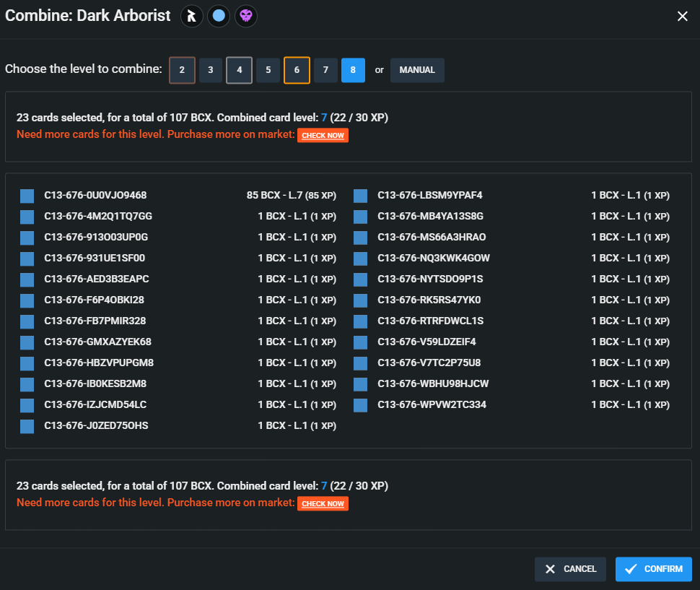Confirm the card combine

[x=653, y=569]
